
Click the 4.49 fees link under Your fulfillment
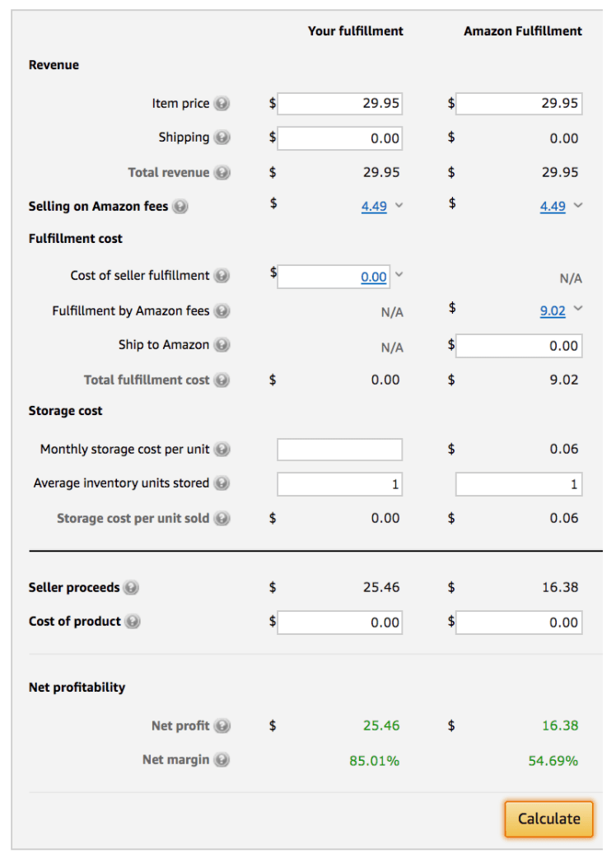(374, 207)
